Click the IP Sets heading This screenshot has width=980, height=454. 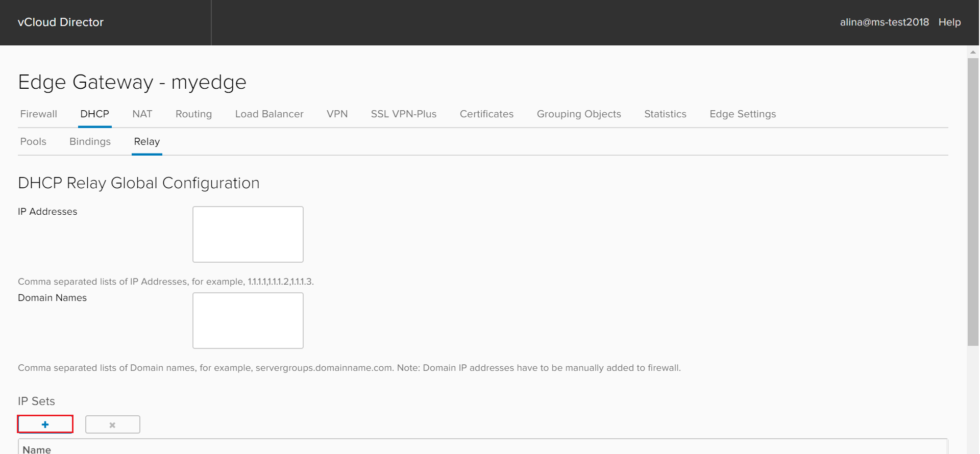(x=36, y=401)
